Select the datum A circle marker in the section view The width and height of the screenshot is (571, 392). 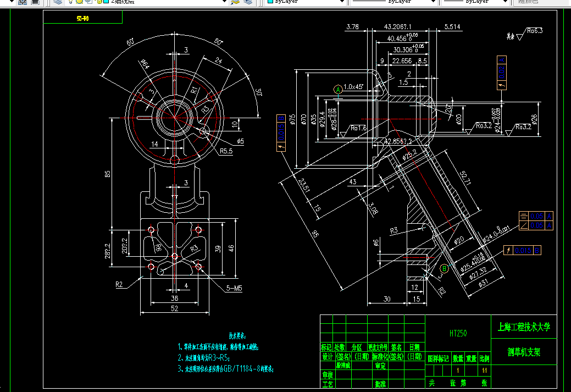pyautogui.click(x=338, y=89)
